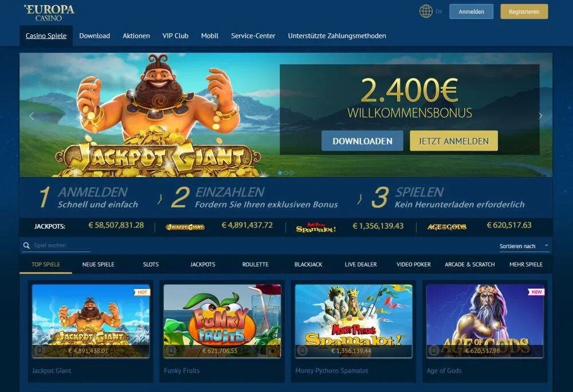Open the Aktionen menu item
The height and width of the screenshot is (392, 573).
[136, 36]
